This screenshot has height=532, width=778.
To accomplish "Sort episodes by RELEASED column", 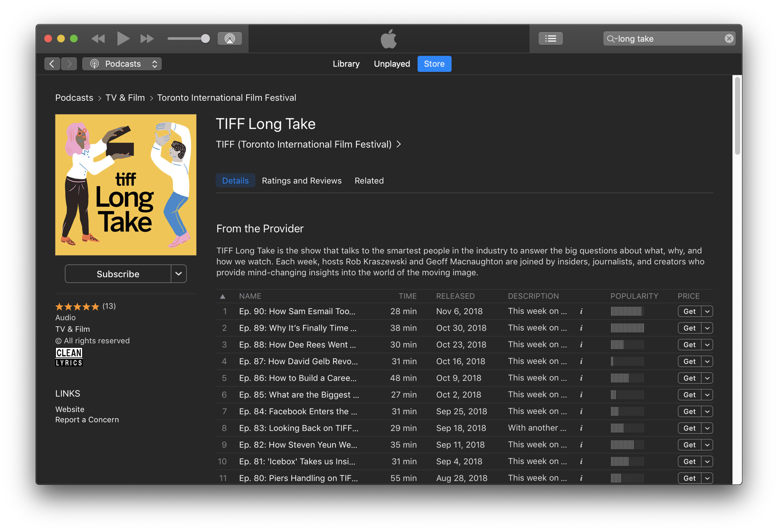I will pyautogui.click(x=455, y=296).
